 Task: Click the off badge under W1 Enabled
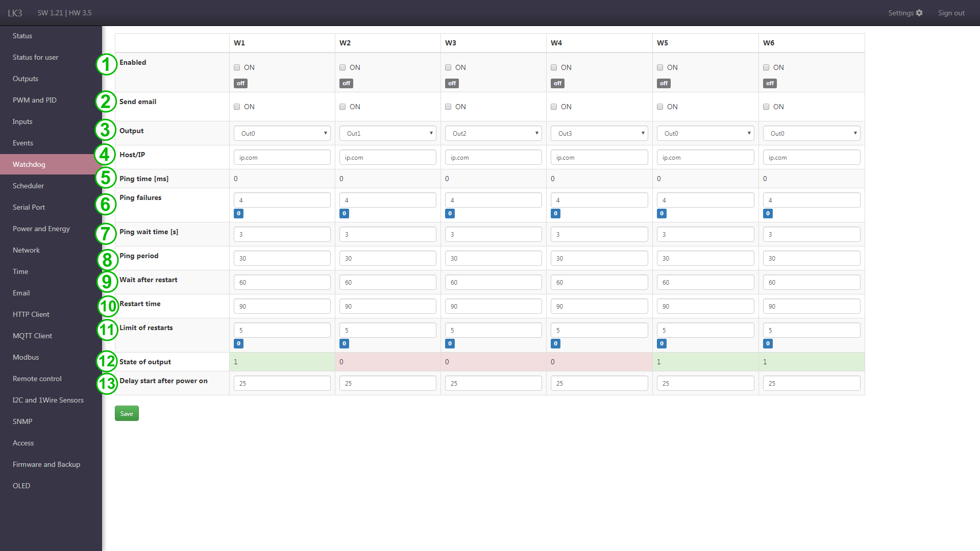(240, 83)
